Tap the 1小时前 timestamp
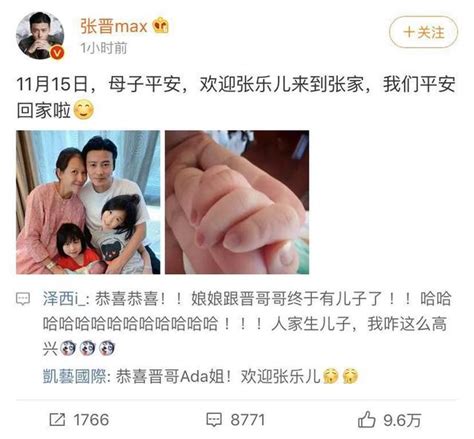Image resolution: width=474 pixels, height=439 pixels. click(104, 48)
